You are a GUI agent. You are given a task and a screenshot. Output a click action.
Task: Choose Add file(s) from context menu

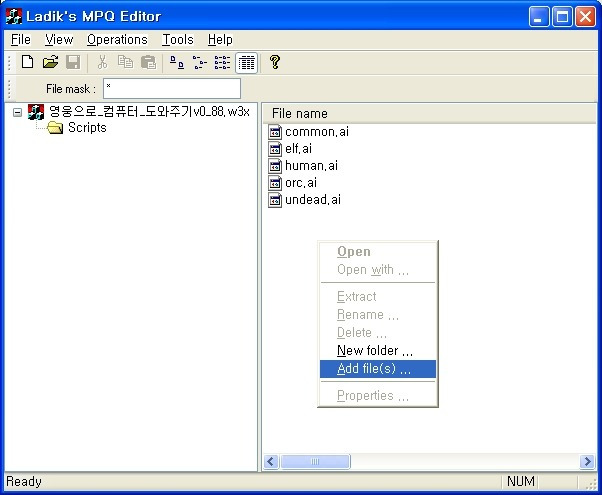[378, 369]
